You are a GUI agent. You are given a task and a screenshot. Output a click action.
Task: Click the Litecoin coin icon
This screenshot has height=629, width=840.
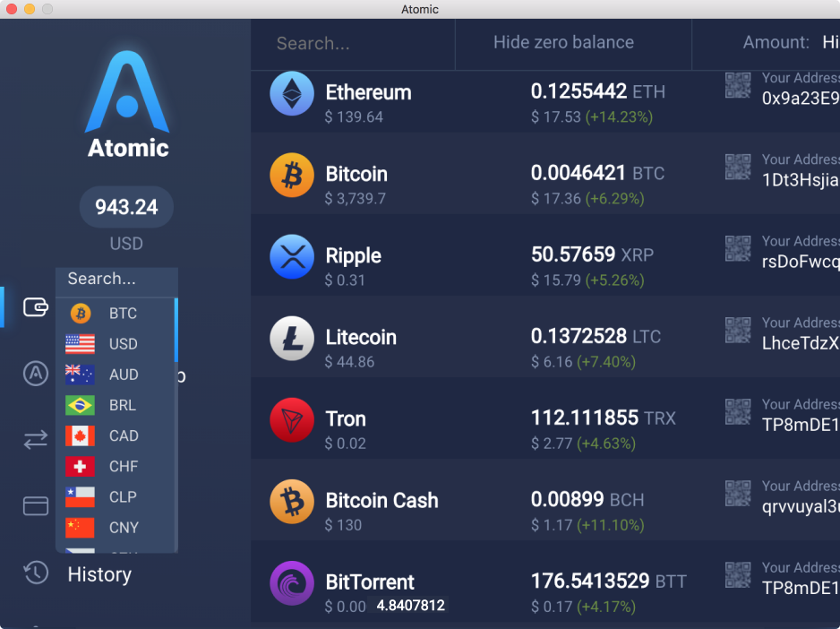coord(292,339)
